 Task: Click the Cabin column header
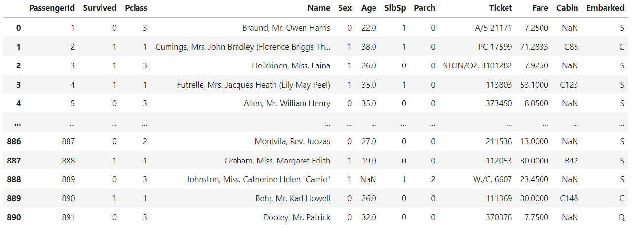click(567, 8)
